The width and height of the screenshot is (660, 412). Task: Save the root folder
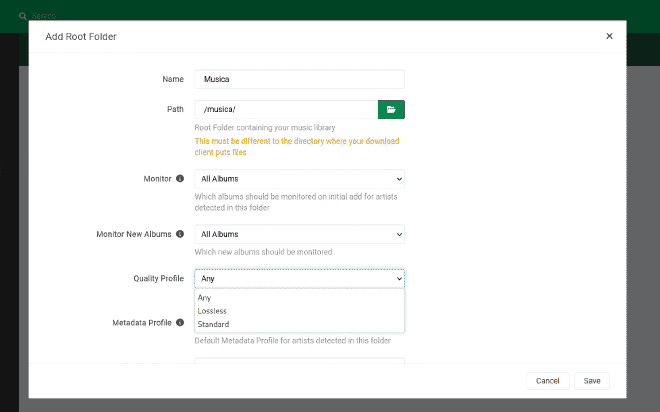click(592, 381)
